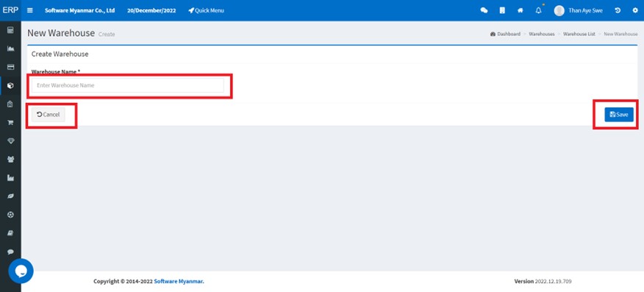644x292 pixels.
Task: Open the settings gear icon
Action: tap(635, 11)
